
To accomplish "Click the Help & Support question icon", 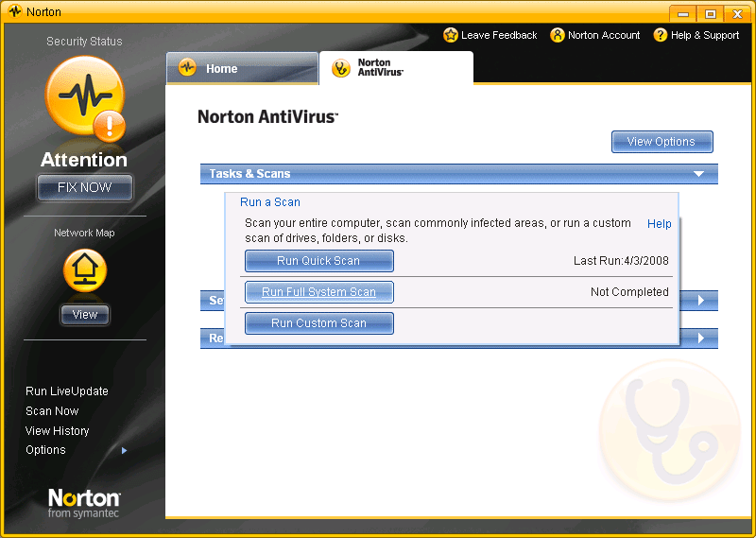I will (660, 35).
